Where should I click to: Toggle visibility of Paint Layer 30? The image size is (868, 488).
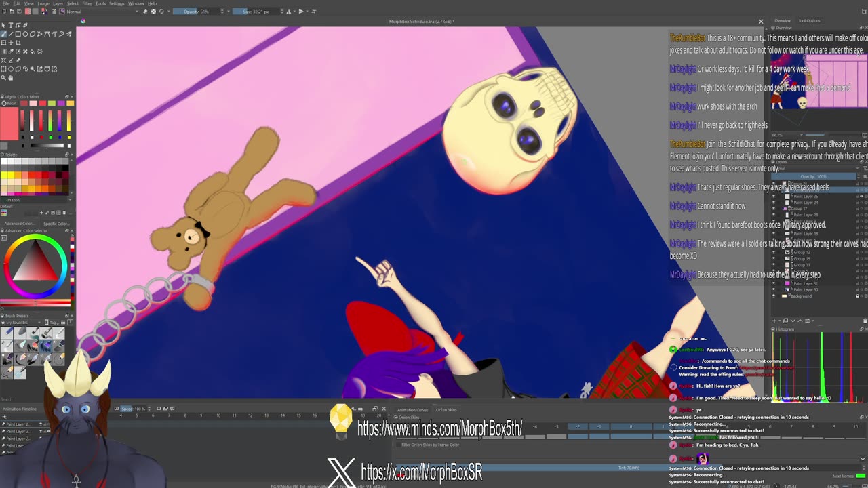pyautogui.click(x=774, y=290)
